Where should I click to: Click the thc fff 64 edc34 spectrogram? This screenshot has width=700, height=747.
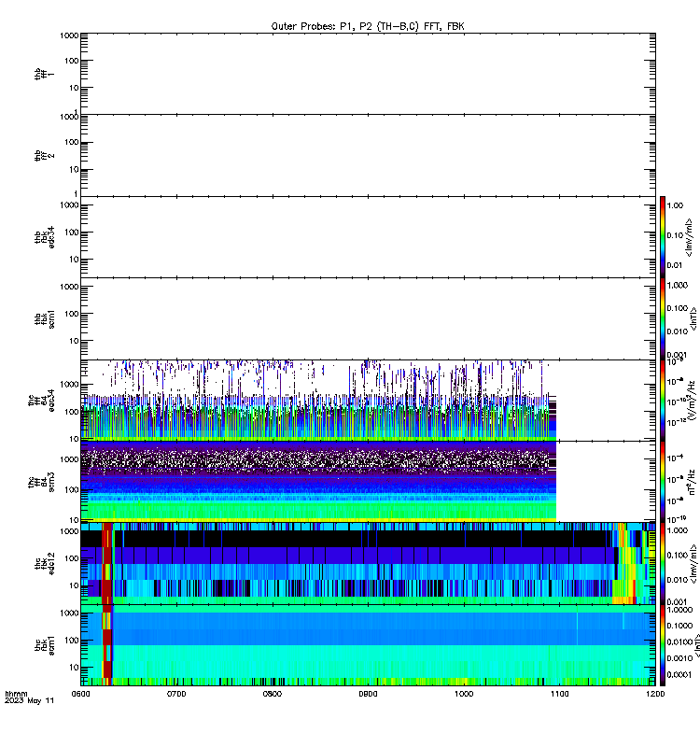pos(318,401)
